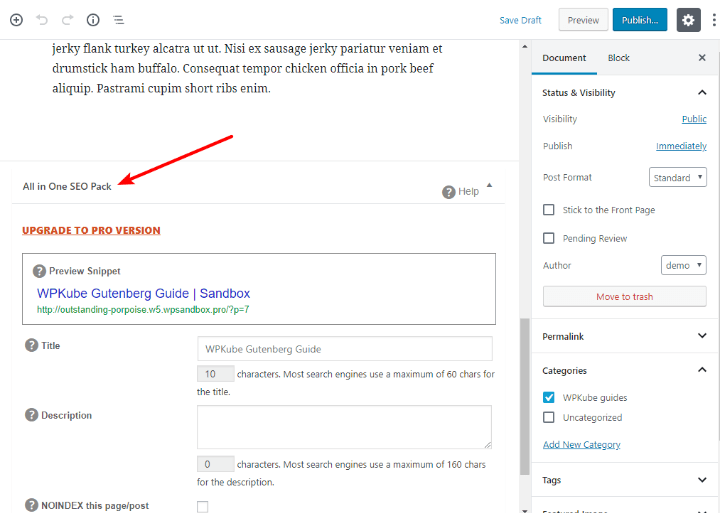Click the Preview button
This screenshot has width=720, height=513.
point(583,20)
